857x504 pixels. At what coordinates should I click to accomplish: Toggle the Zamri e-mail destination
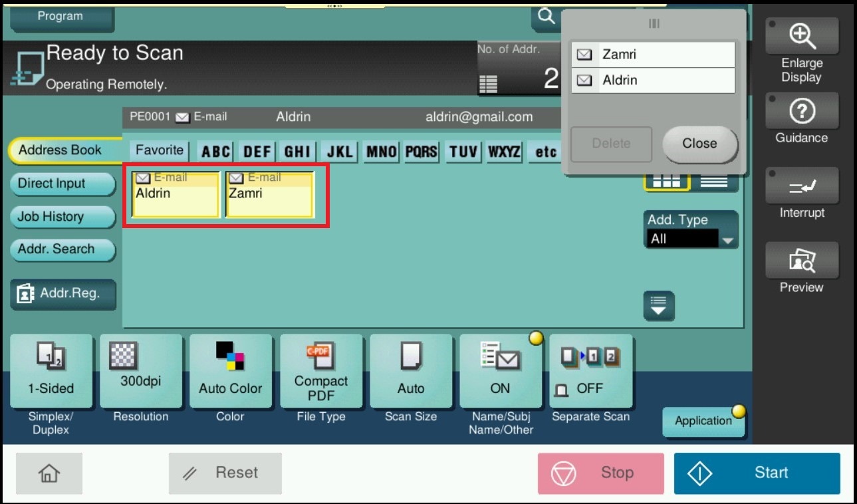point(269,194)
